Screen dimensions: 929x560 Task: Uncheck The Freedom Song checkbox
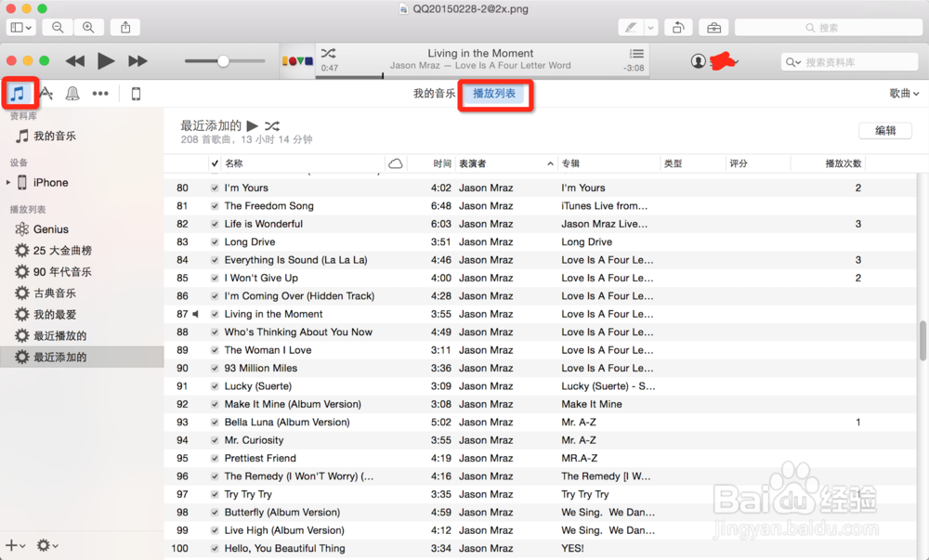[215, 206]
